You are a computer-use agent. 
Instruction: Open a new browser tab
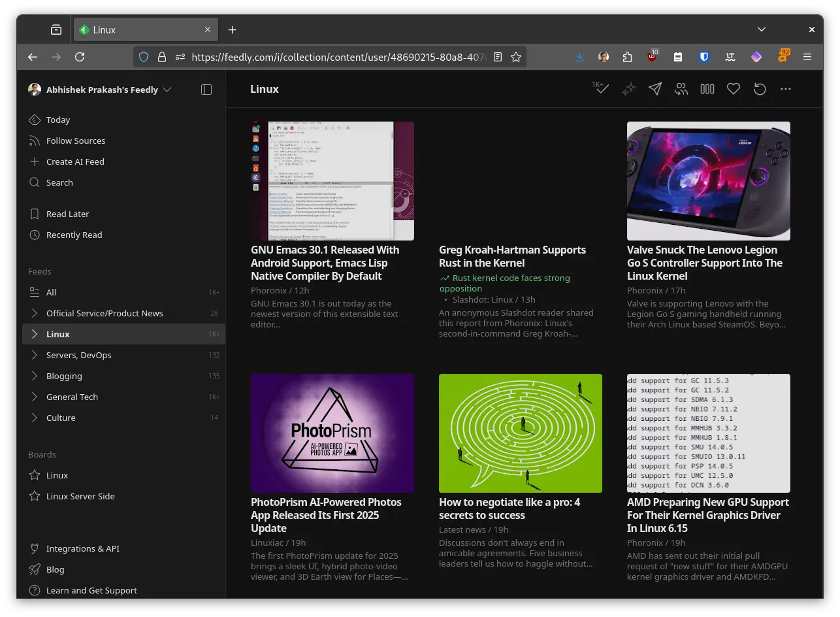[232, 29]
